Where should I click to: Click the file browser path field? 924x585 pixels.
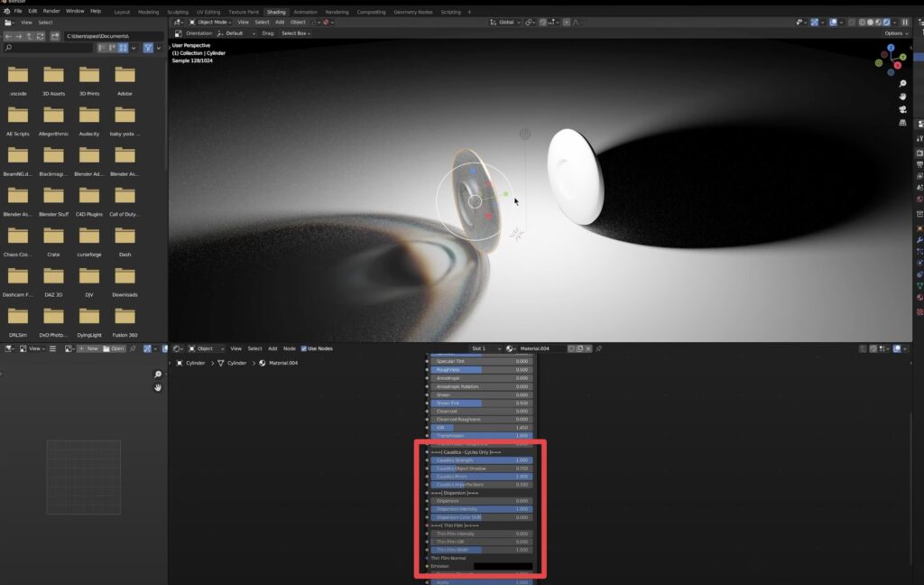pyautogui.click(x=113, y=36)
